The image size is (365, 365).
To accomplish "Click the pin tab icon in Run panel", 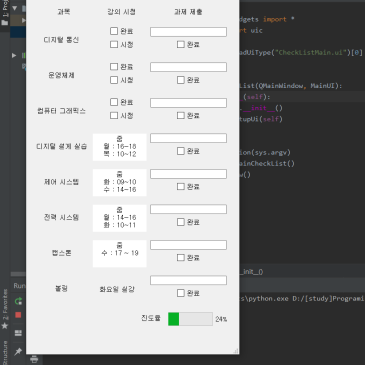I will tap(18, 351).
